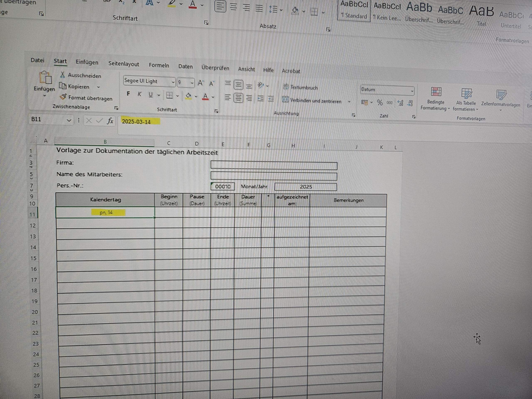Apply red font color in Excel
The image size is (532, 399).
click(205, 97)
